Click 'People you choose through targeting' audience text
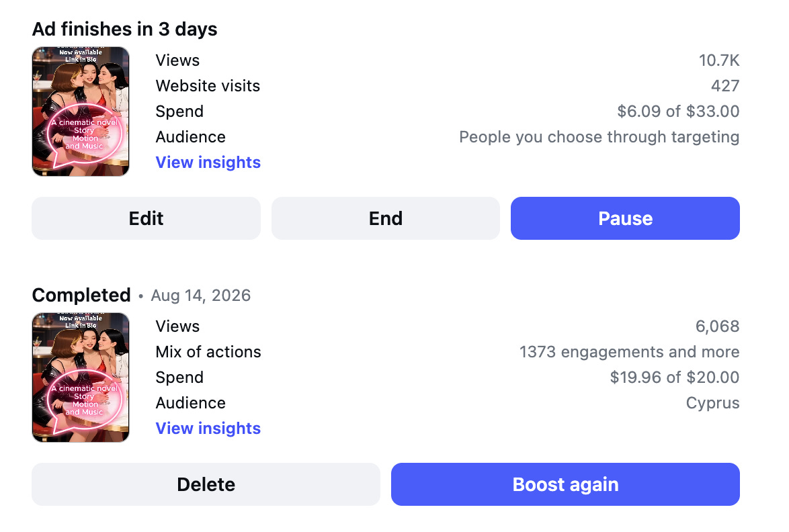The height and width of the screenshot is (532, 789). (x=599, y=137)
